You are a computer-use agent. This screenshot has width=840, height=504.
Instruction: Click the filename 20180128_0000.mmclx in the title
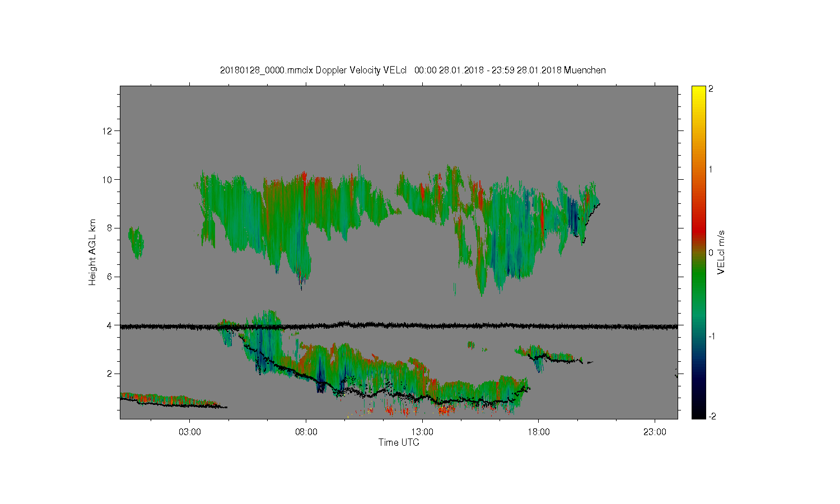[x=267, y=71]
